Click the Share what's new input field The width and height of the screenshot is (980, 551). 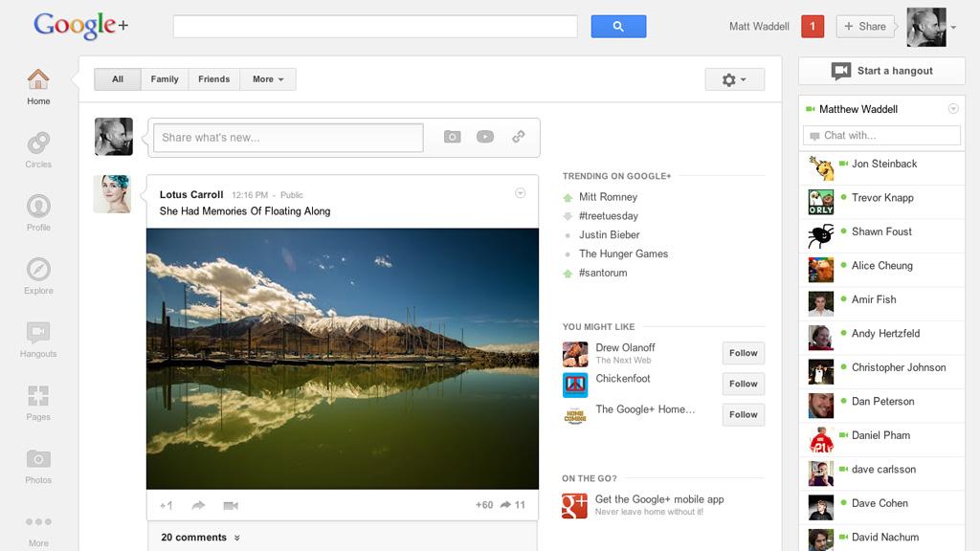(x=287, y=137)
